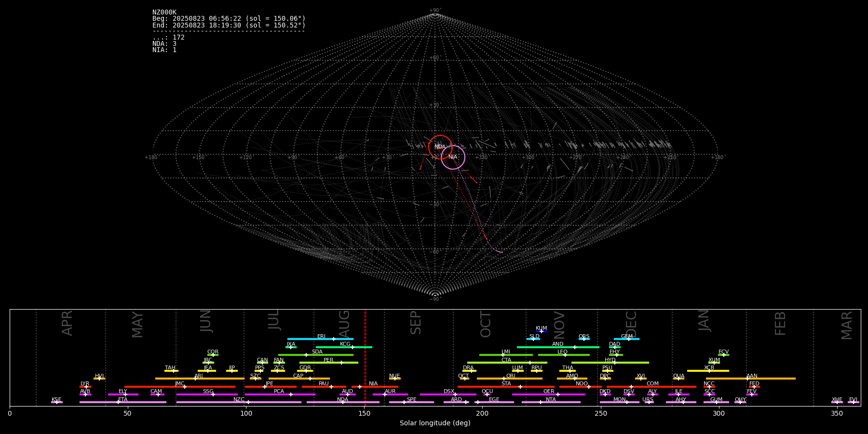Click the NTA shower label in timeline

click(x=551, y=400)
